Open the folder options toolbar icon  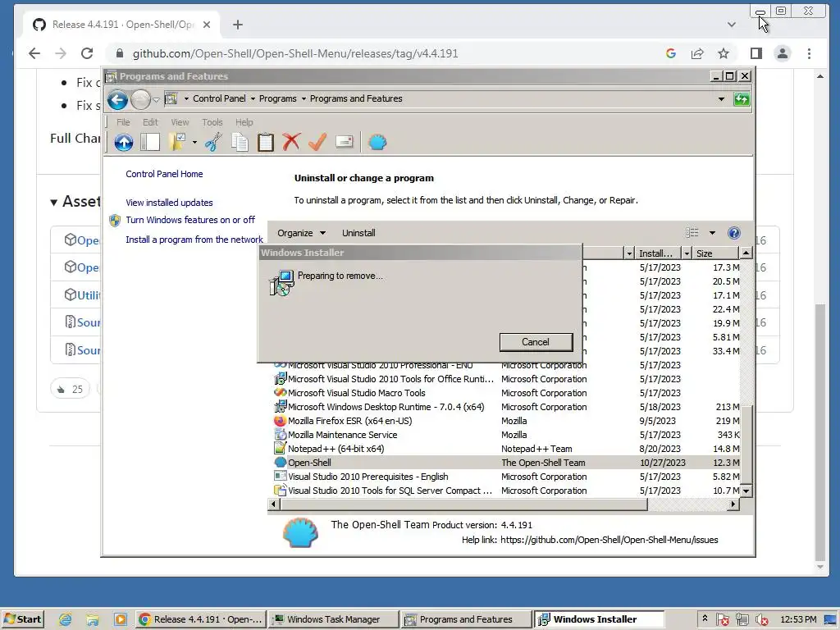tap(177, 143)
